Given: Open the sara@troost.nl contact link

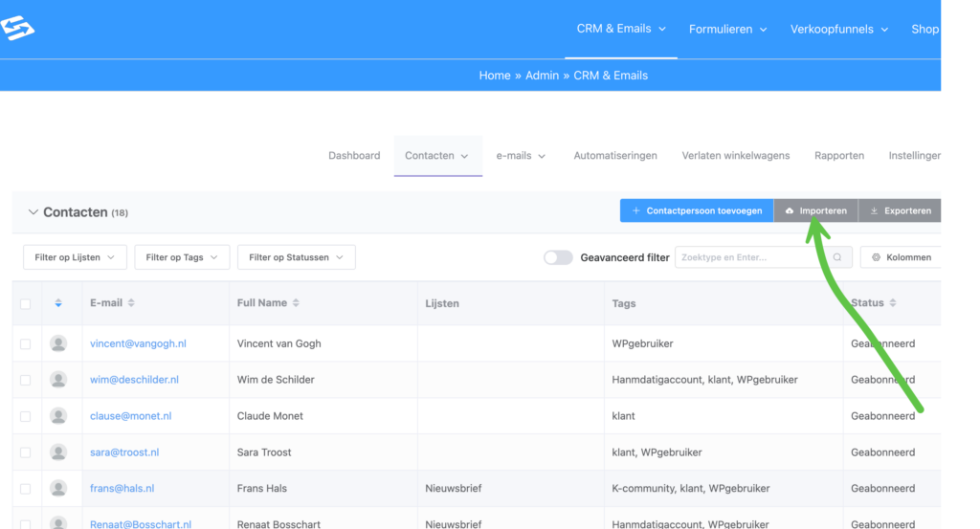Looking at the screenshot, I should click(124, 452).
